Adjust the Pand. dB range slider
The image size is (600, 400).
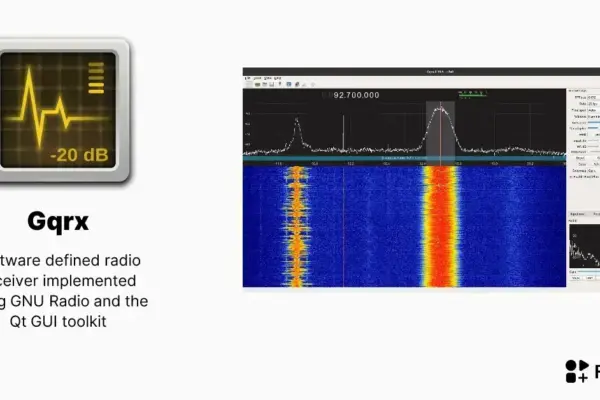tap(593, 140)
